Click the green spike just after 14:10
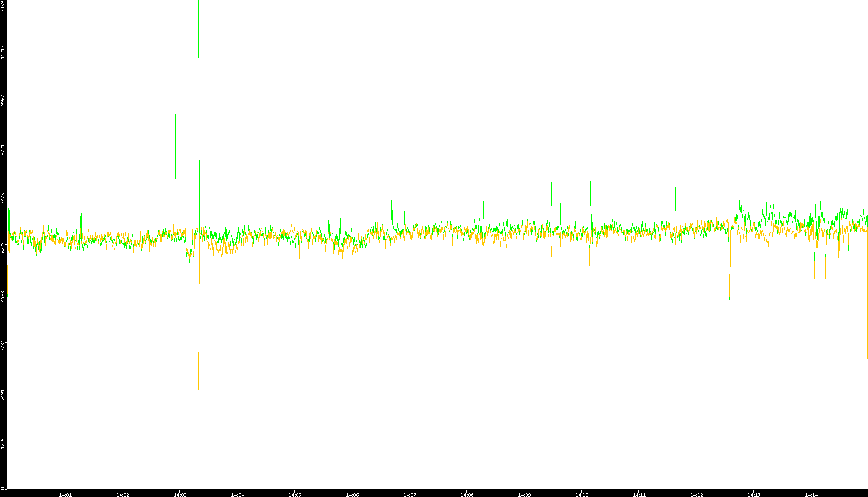Viewport: 868px width, 497px height. (x=591, y=182)
